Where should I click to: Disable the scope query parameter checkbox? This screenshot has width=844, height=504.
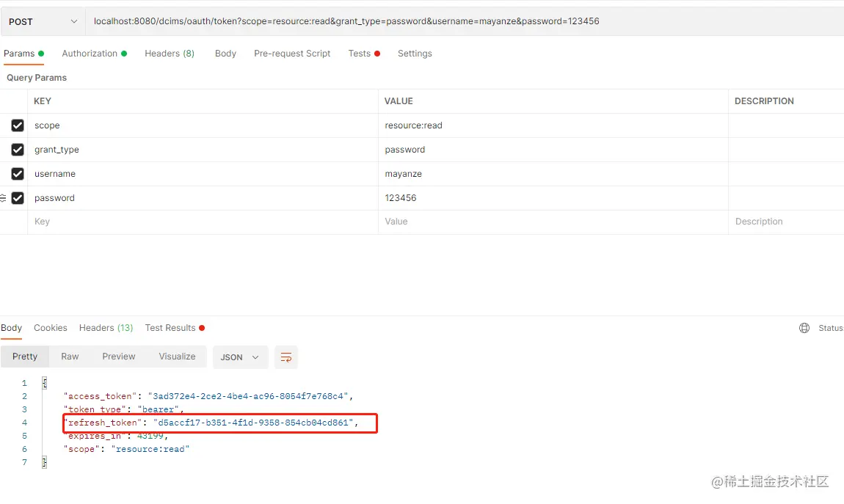[x=18, y=125]
